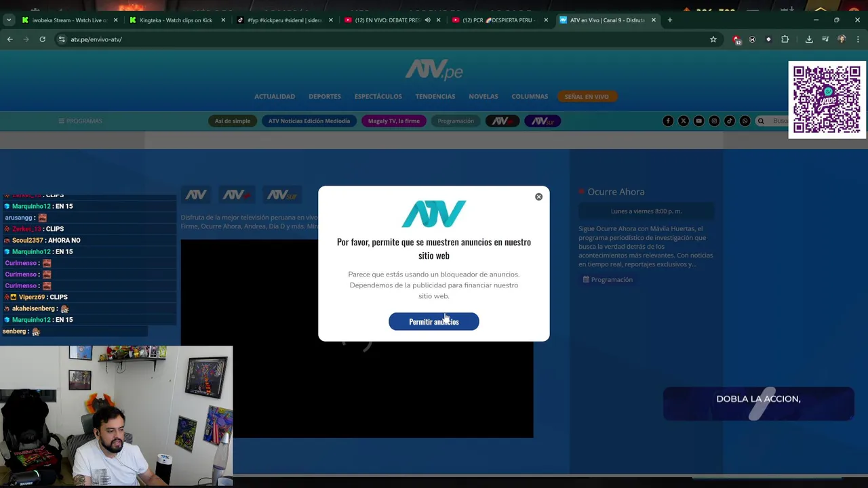Open the site information icon in address bar
868x488 pixels.
point(62,39)
